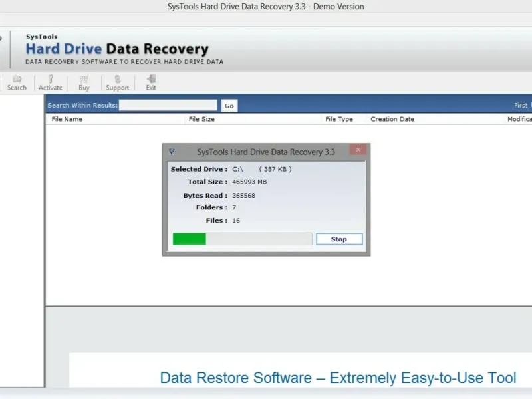
Task: Click the Folders count 7
Action: [x=234, y=207]
